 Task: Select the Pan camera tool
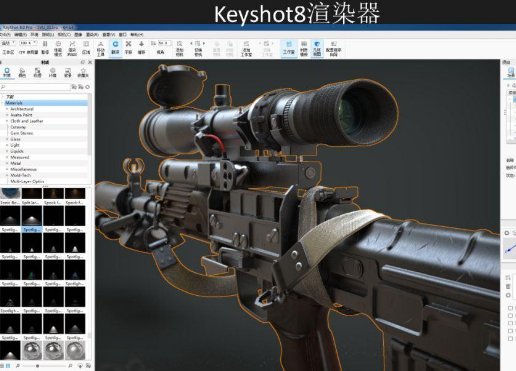click(128, 48)
